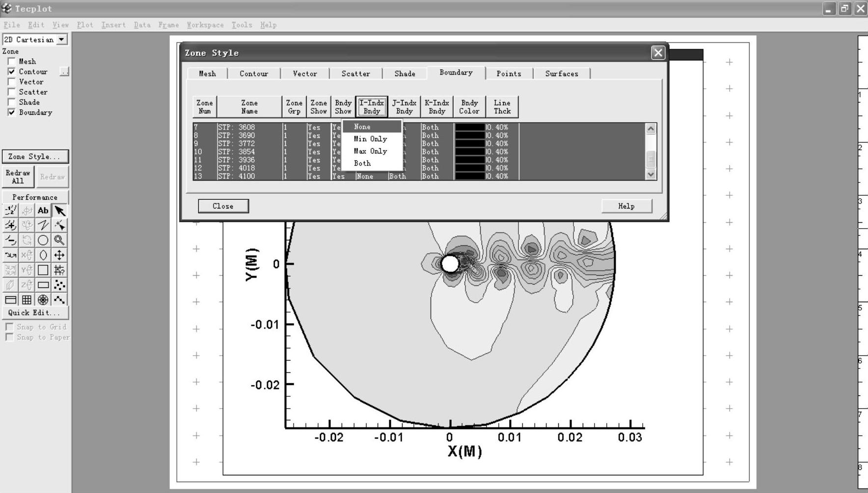Image resolution: width=868 pixels, height=493 pixels.
Task: Open the Data menu
Action: tap(142, 25)
